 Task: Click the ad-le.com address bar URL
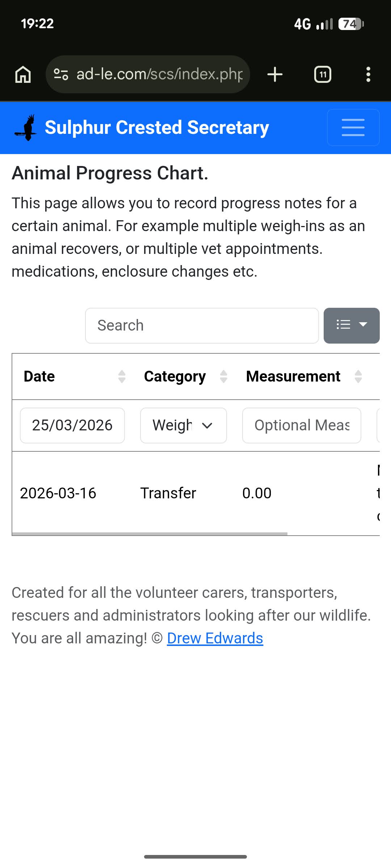pyautogui.click(x=159, y=75)
